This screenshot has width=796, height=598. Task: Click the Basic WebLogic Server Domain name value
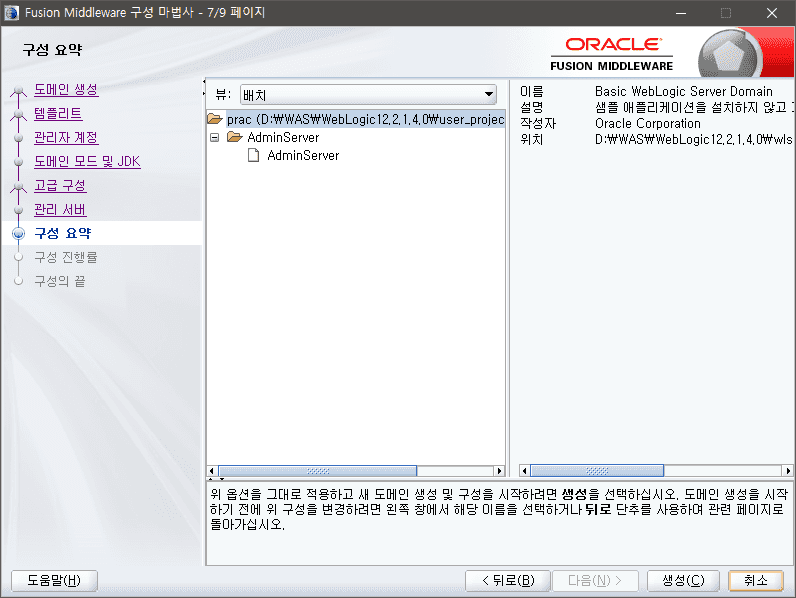[684, 91]
